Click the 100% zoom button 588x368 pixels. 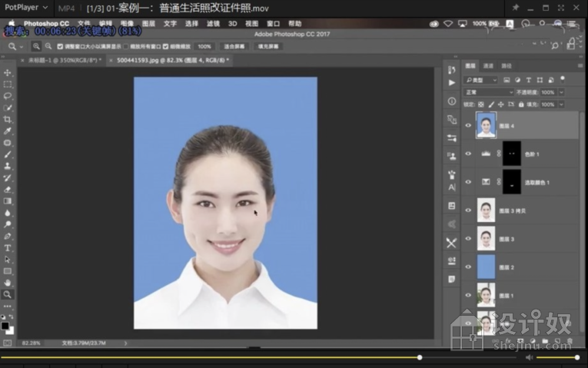click(x=204, y=46)
